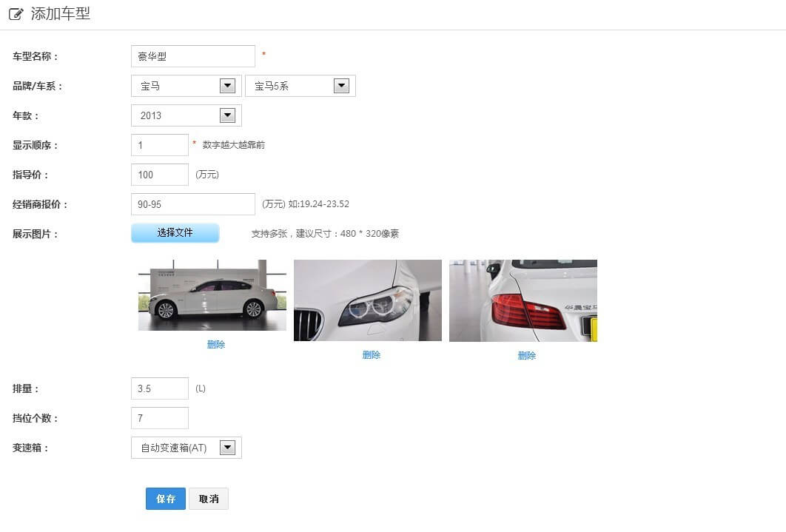Click the 排量 input showing 3.5
Viewport: 786px width, 532px height.
160,388
